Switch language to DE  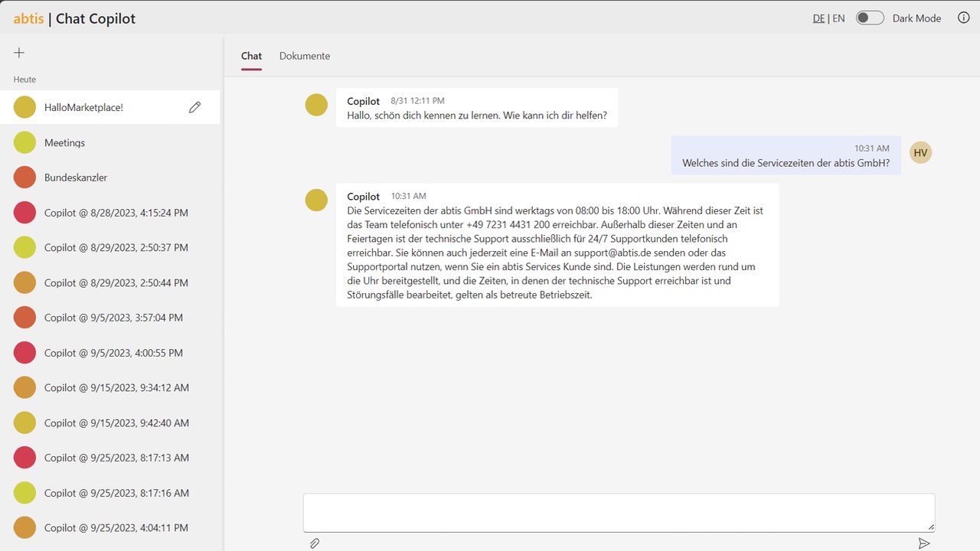pyautogui.click(x=818, y=18)
